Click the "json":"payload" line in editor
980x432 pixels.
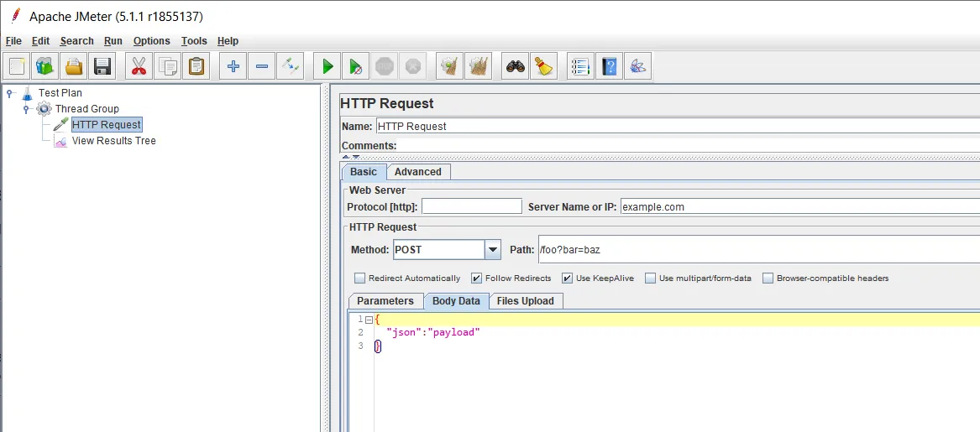[x=432, y=333]
